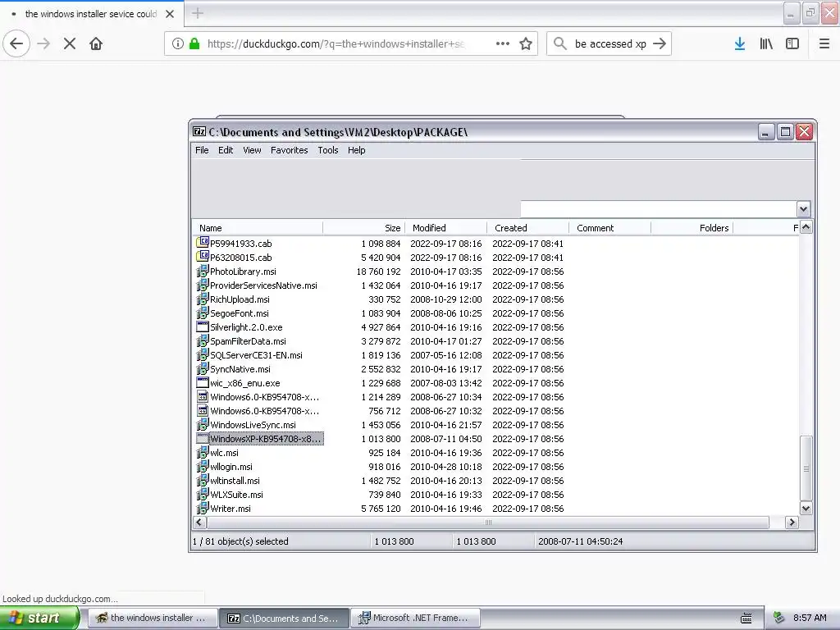Open Firefox hamburger menu
The width and height of the screenshot is (840, 630).
click(824, 43)
